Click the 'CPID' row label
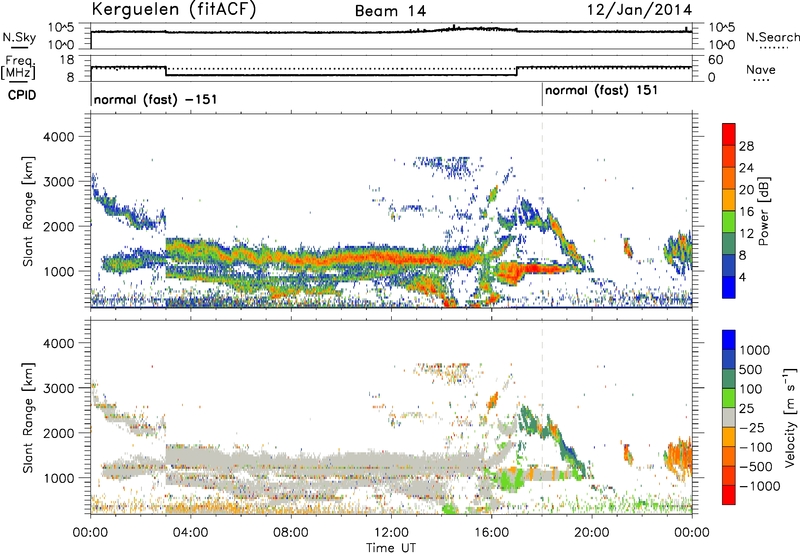 pyautogui.click(x=22, y=95)
